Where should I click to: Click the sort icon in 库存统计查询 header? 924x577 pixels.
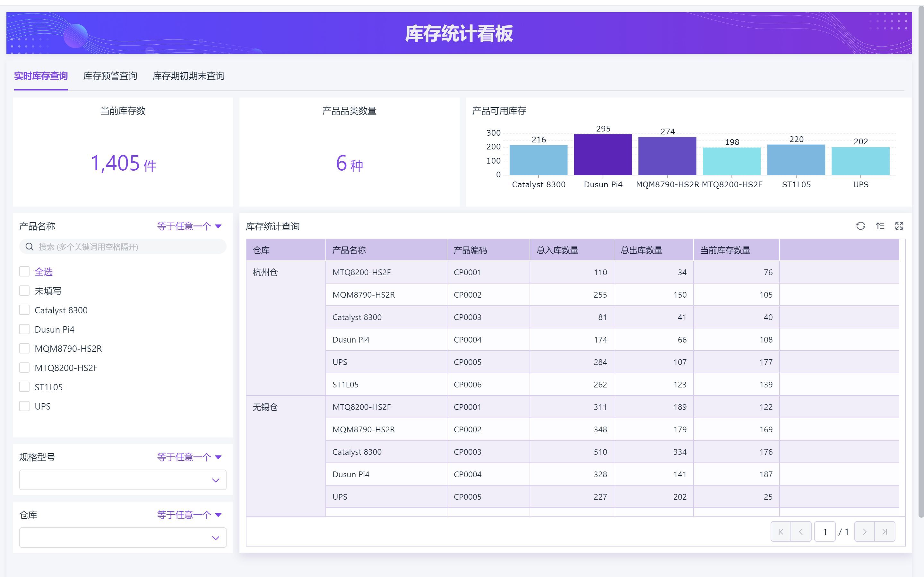point(880,226)
